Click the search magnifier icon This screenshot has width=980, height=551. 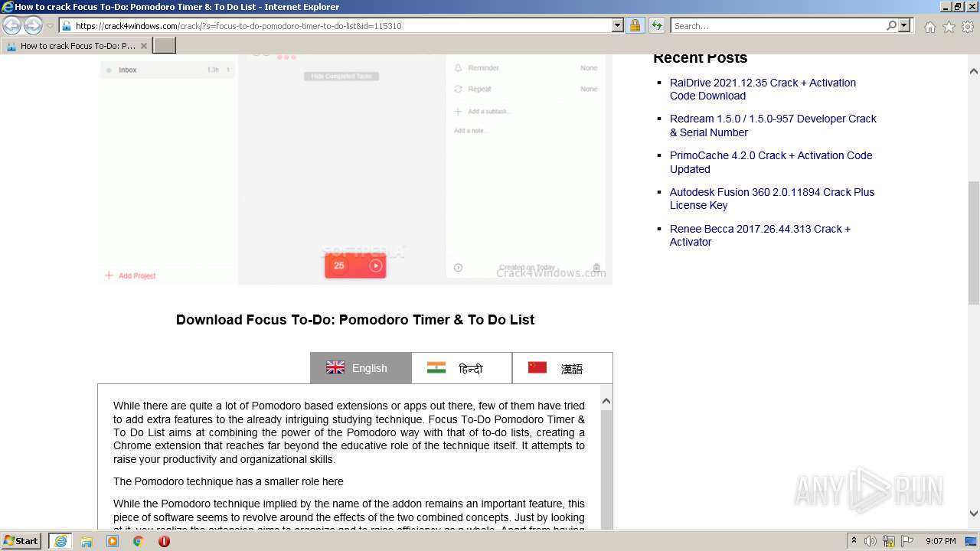pyautogui.click(x=891, y=25)
